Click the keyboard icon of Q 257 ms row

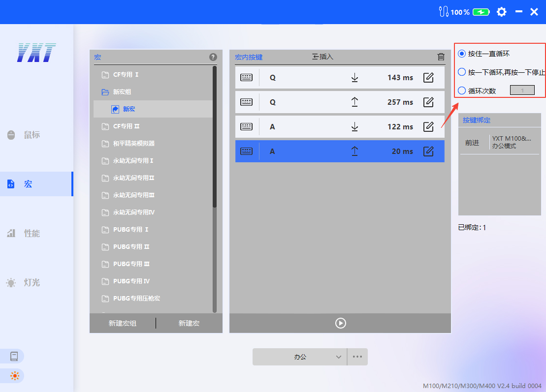tap(246, 102)
